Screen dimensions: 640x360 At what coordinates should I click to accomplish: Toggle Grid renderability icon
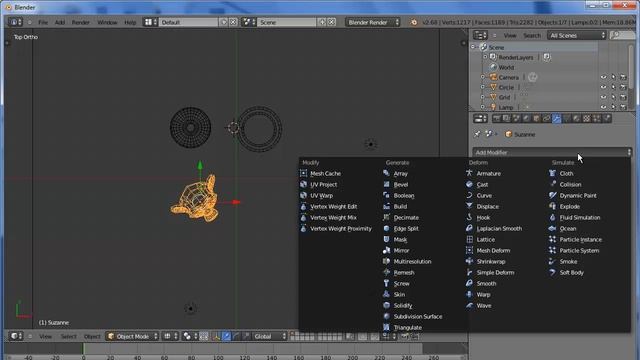coord(623,97)
